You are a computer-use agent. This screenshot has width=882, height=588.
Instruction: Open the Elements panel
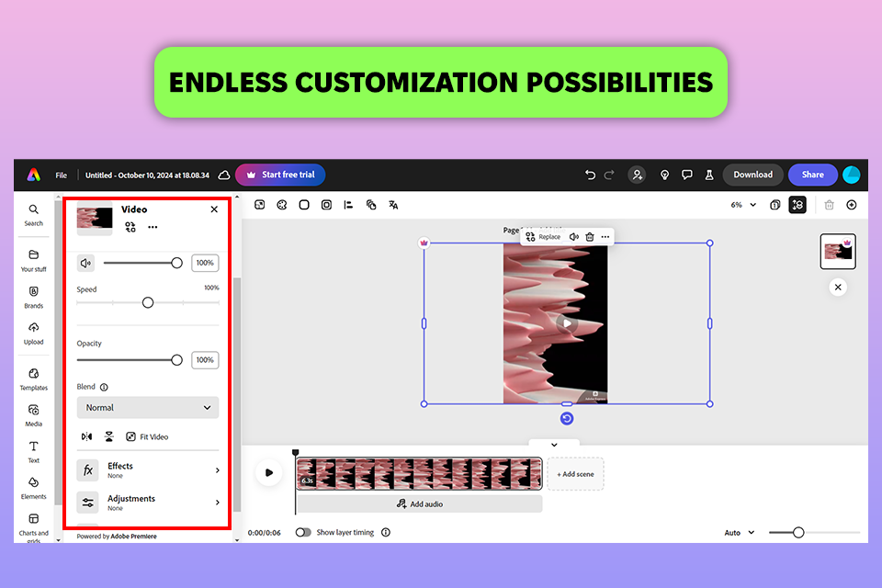click(34, 489)
